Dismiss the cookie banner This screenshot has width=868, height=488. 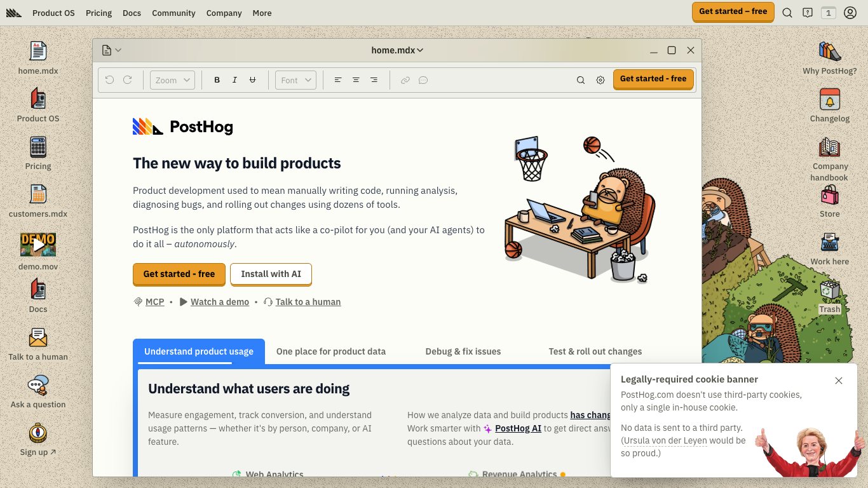point(839,381)
